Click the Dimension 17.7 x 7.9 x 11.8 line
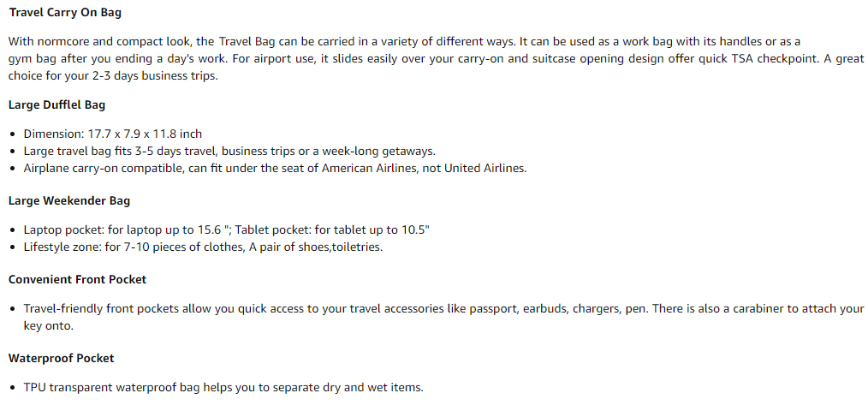Viewport: 868px width, 405px height. [113, 134]
